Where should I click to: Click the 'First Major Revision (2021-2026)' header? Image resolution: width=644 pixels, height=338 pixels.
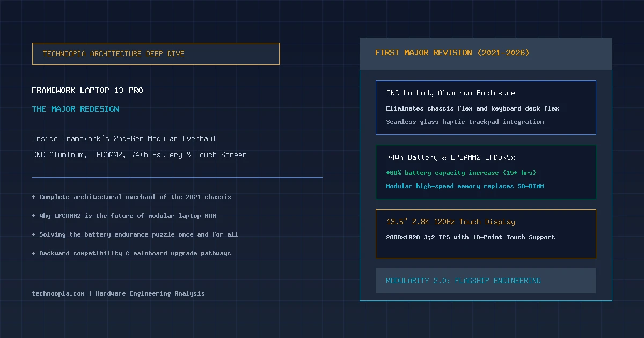click(486, 54)
